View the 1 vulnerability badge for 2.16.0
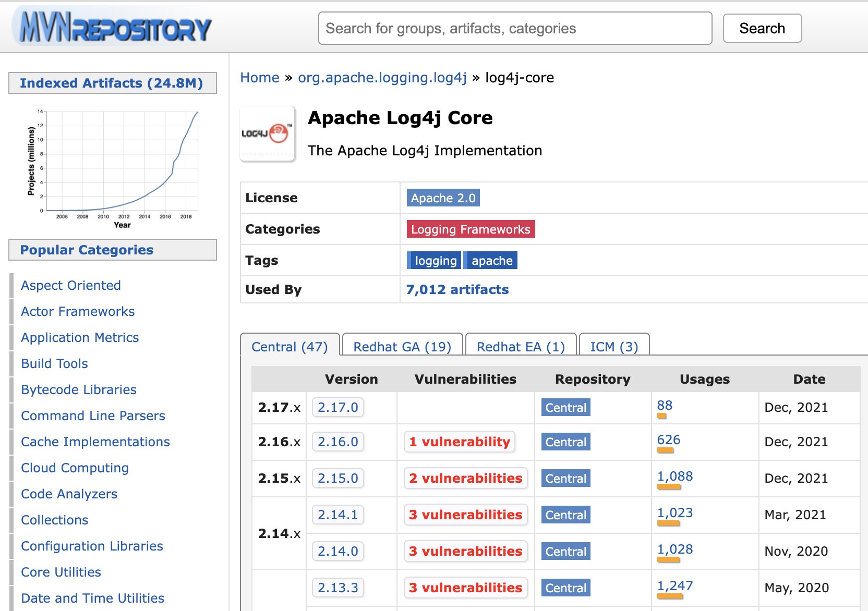Viewport: 868px width, 611px height. click(x=460, y=442)
